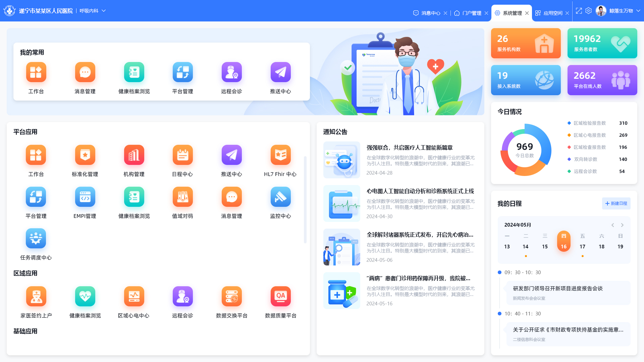Open 任务调度中心 icon
Image resolution: width=644 pixels, height=362 pixels.
36,238
